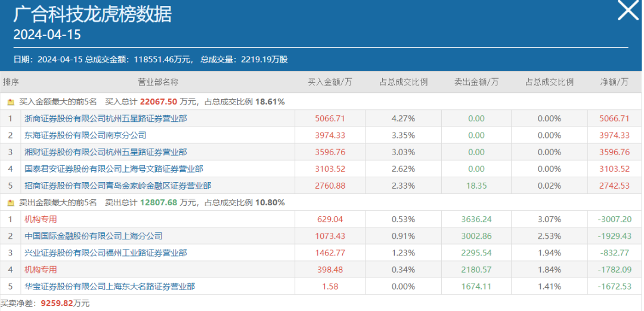Select buy amount 398.48 value
644x311 pixels.
tap(330, 270)
